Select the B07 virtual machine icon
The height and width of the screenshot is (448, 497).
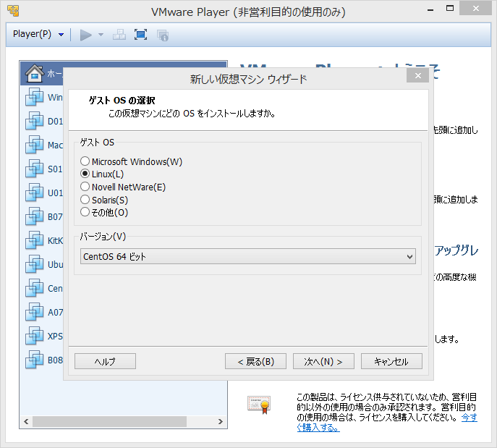tap(34, 216)
